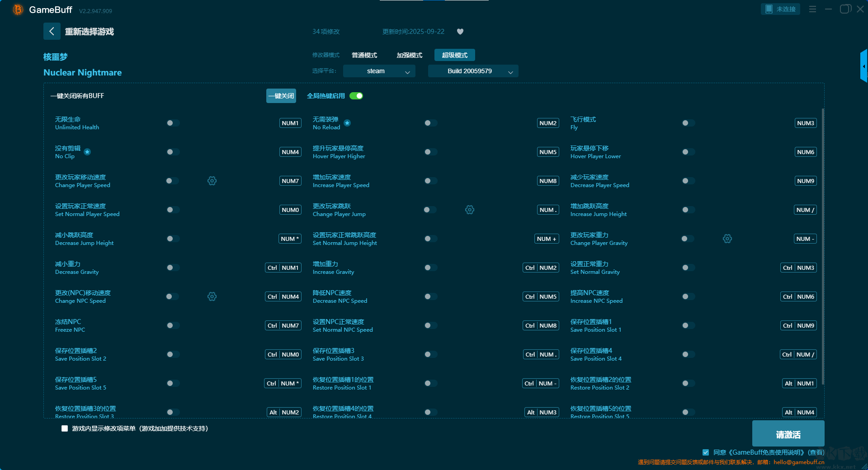The image size is (868, 470).
Task: Toggle Freeze NPC switch
Action: [x=173, y=325]
